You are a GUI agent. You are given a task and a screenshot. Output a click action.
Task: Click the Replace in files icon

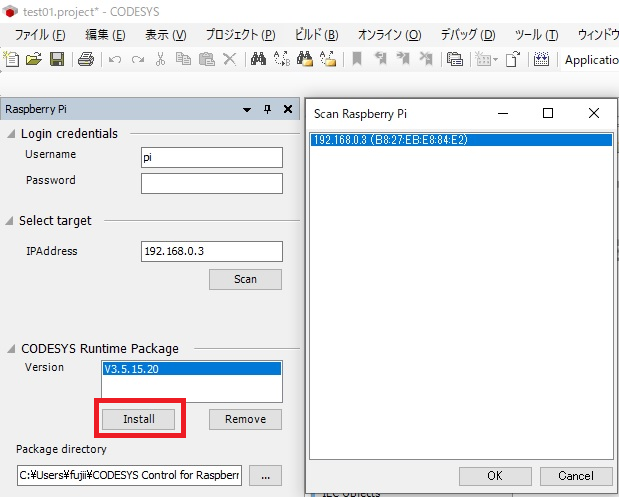point(328,59)
